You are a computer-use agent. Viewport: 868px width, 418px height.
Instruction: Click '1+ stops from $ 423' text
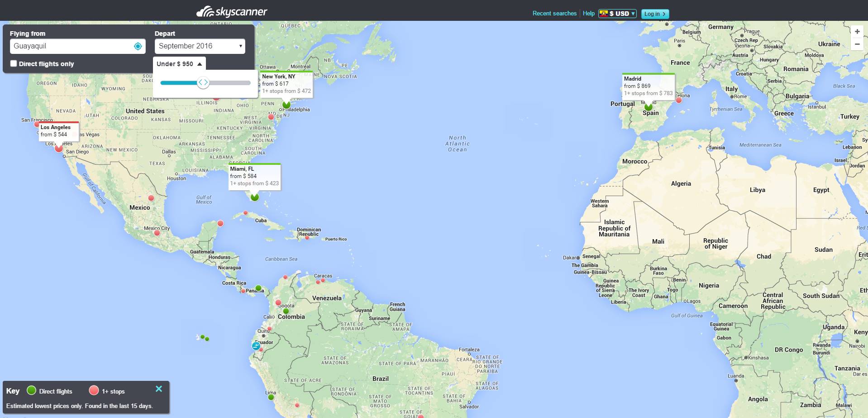click(254, 183)
